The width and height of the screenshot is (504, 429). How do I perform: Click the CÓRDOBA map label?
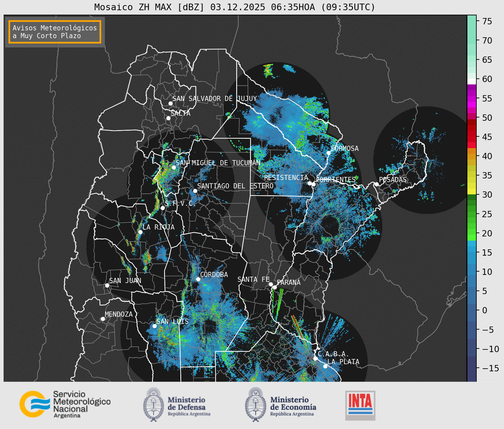point(214,275)
